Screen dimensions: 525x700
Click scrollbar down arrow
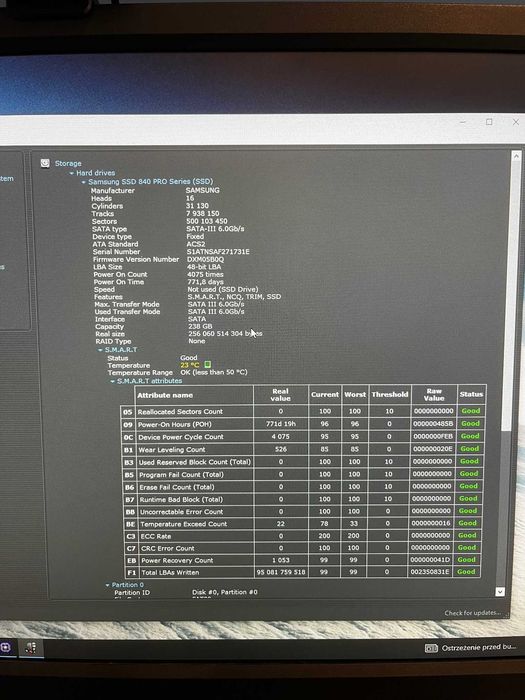pos(500,592)
